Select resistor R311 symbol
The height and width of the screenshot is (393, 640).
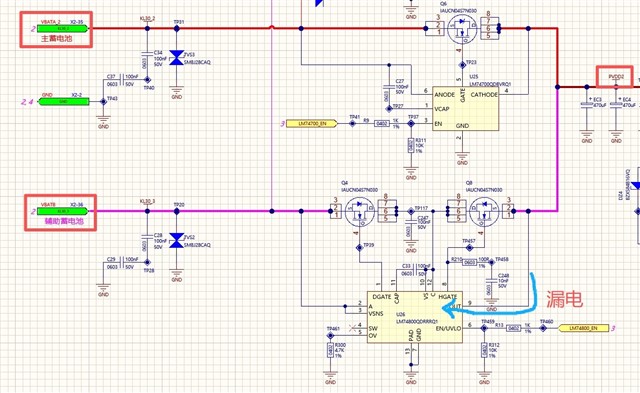(x=411, y=145)
